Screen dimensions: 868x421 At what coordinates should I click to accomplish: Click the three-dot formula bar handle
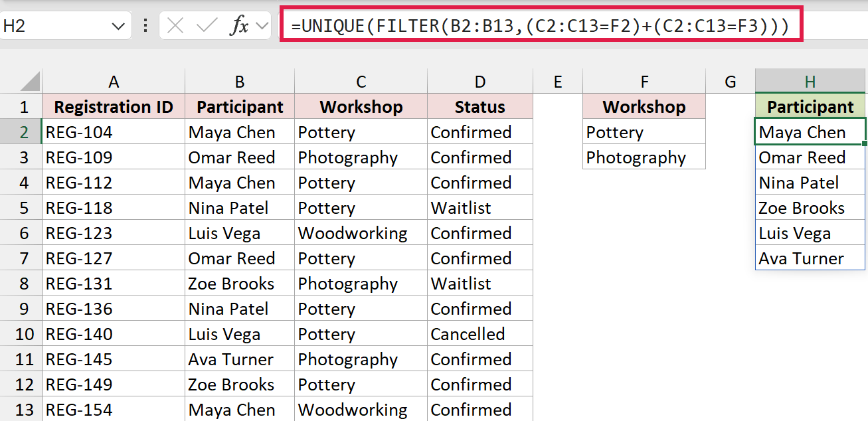pos(145,27)
